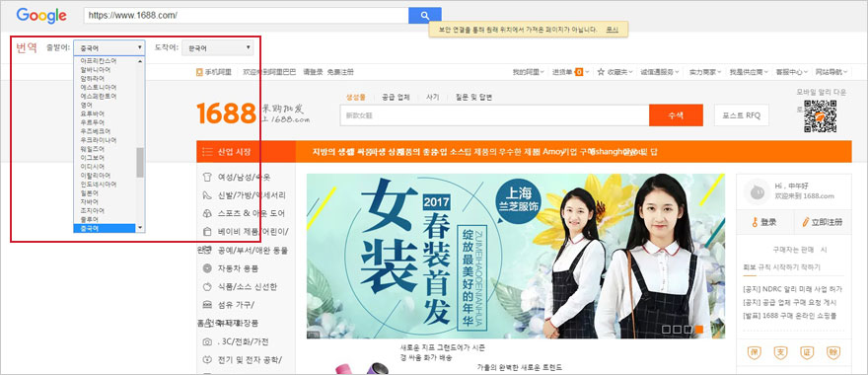Image resolution: width=868 pixels, height=375 pixels.
Task: Select 우크라이나어 in the language list
Action: tap(106, 139)
